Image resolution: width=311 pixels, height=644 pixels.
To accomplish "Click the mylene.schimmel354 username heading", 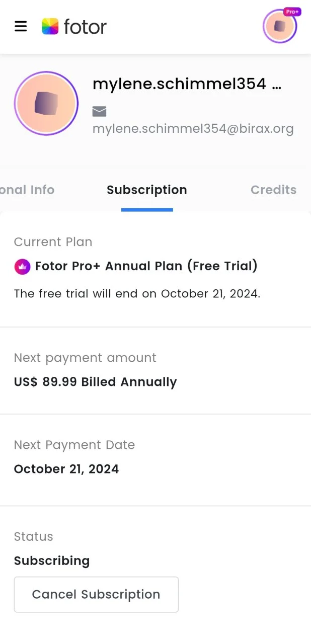I will click(187, 85).
